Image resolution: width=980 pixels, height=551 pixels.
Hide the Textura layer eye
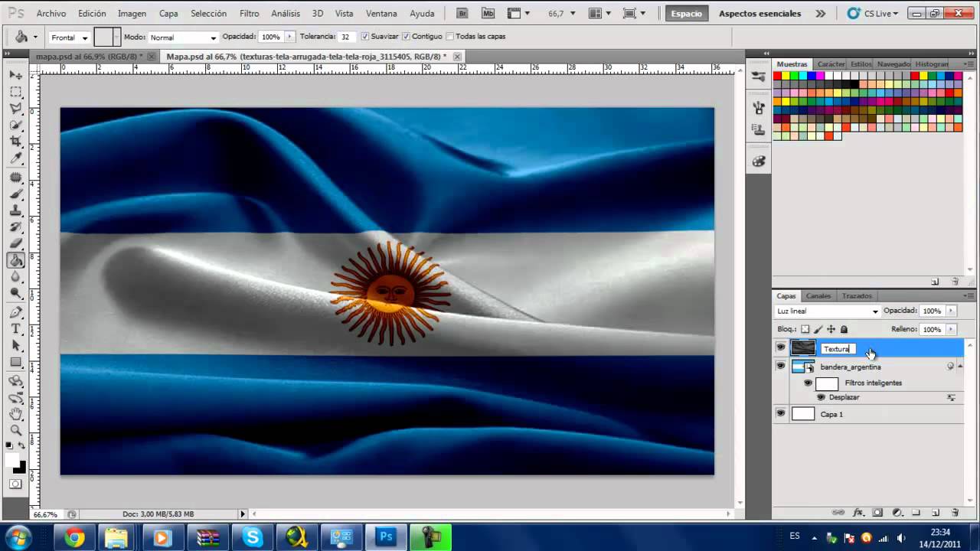coord(780,347)
